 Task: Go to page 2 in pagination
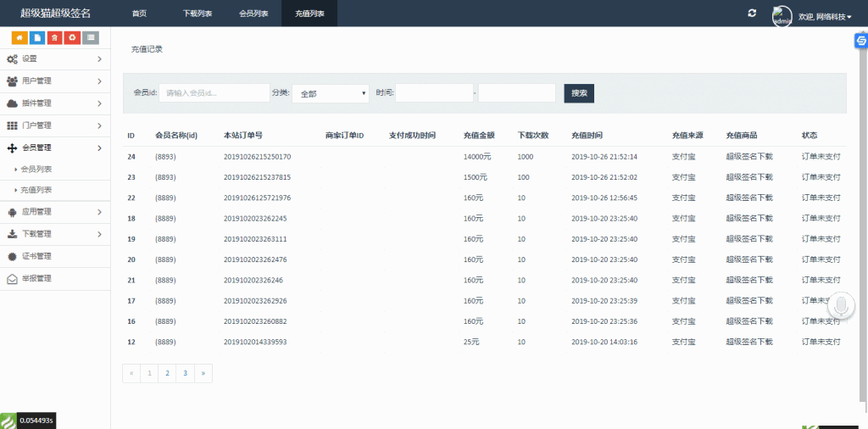point(167,373)
